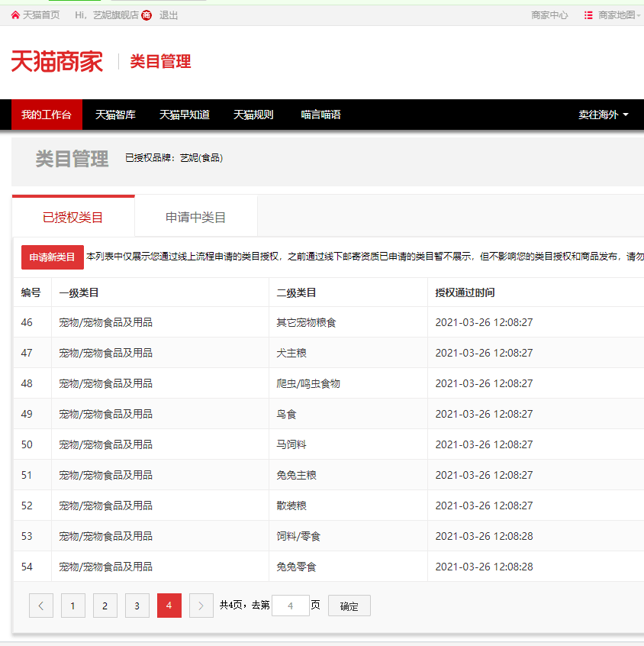
Task: Click the 马饲料 cell
Action: (291, 444)
